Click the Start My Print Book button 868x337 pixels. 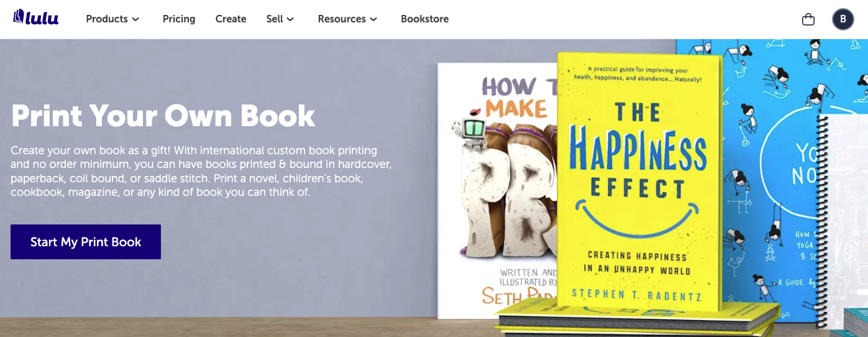click(86, 242)
